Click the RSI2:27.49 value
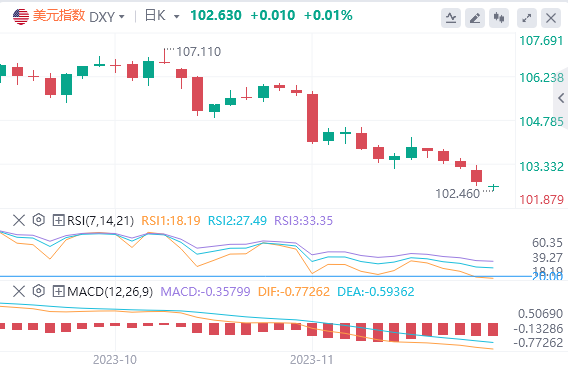Viewport: 568px width, 372px height. tap(237, 220)
